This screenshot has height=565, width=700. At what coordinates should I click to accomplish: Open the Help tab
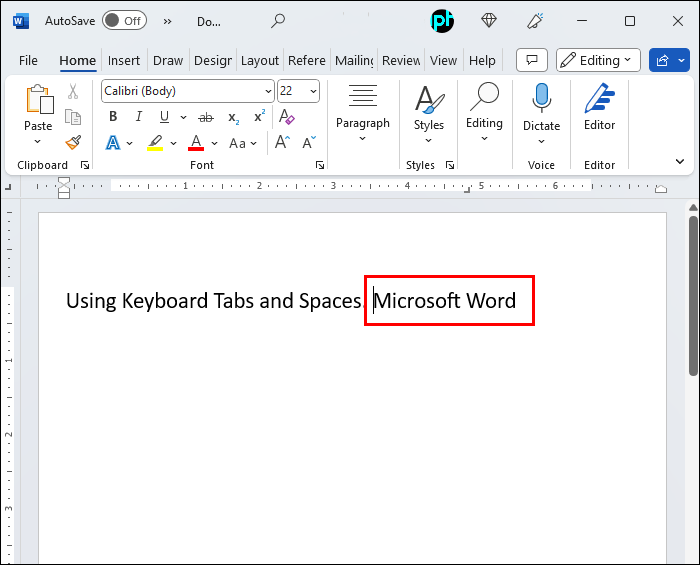coord(482,60)
